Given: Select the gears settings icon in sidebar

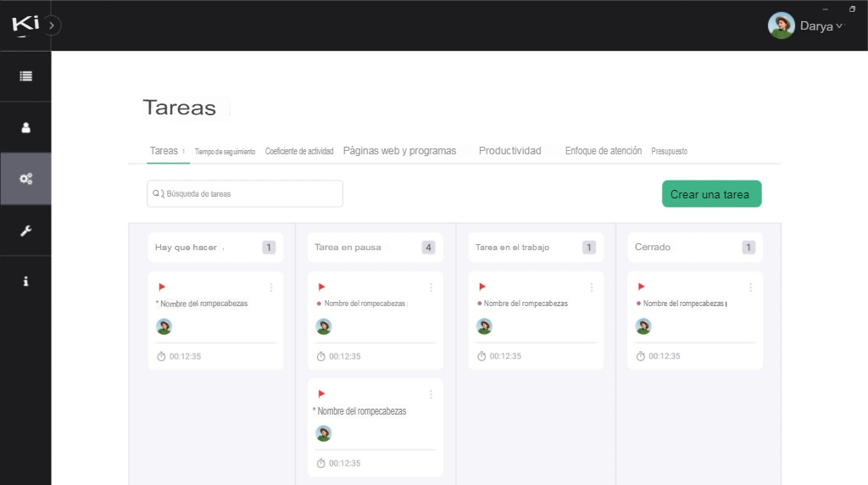Looking at the screenshot, I should [x=26, y=179].
